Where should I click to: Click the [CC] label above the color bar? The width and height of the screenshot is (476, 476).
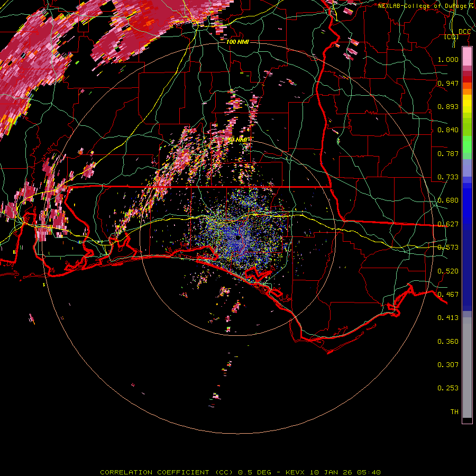[x=452, y=37]
